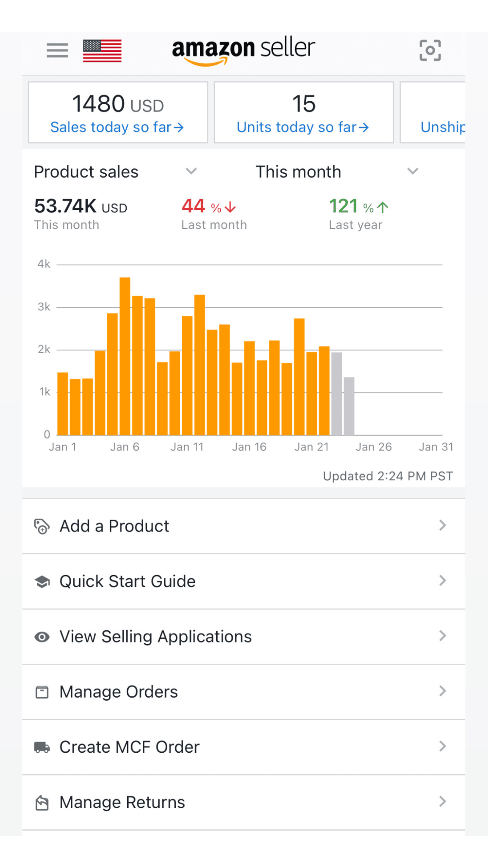Expand the This month period dropdown

(413, 172)
